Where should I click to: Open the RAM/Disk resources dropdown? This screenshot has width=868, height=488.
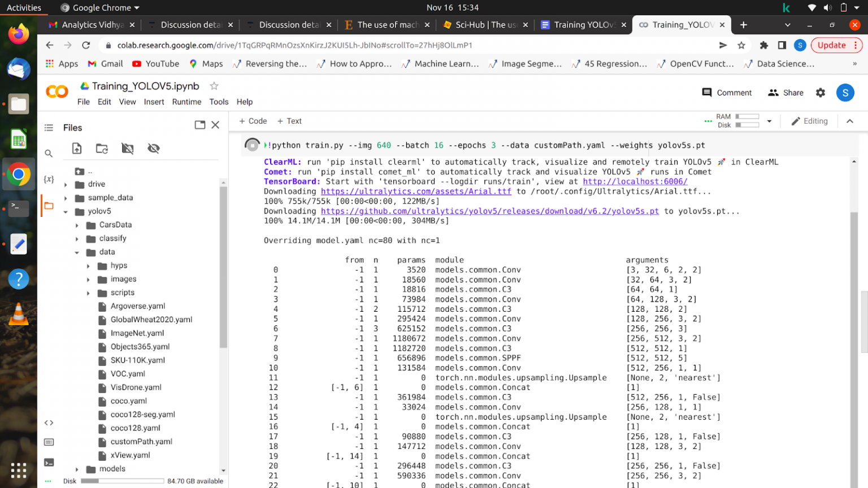coord(769,121)
